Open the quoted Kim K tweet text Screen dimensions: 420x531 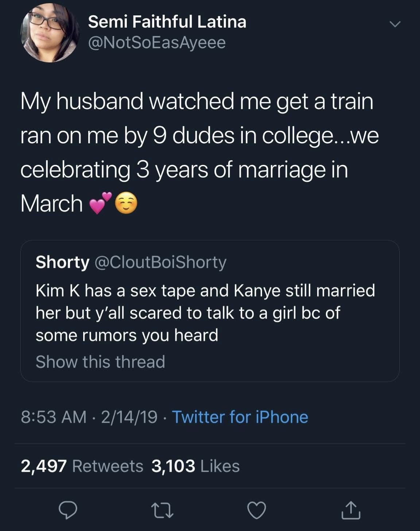tap(205, 313)
